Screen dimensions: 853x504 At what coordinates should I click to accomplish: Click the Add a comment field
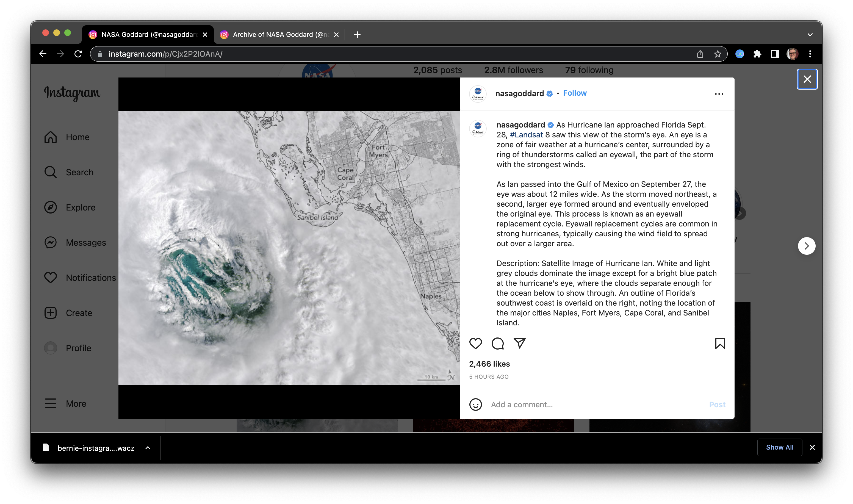point(543,405)
